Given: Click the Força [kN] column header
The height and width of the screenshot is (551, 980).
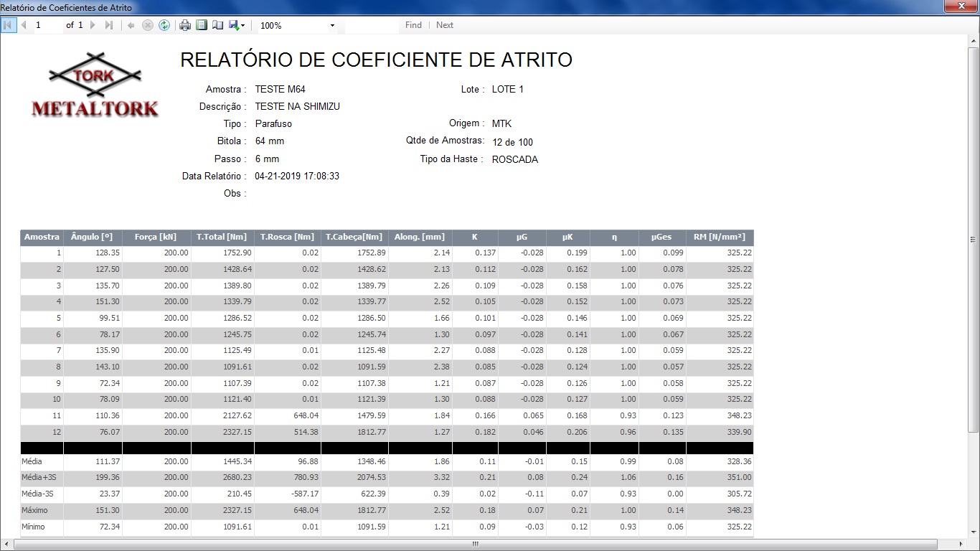Looking at the screenshot, I should point(156,237).
